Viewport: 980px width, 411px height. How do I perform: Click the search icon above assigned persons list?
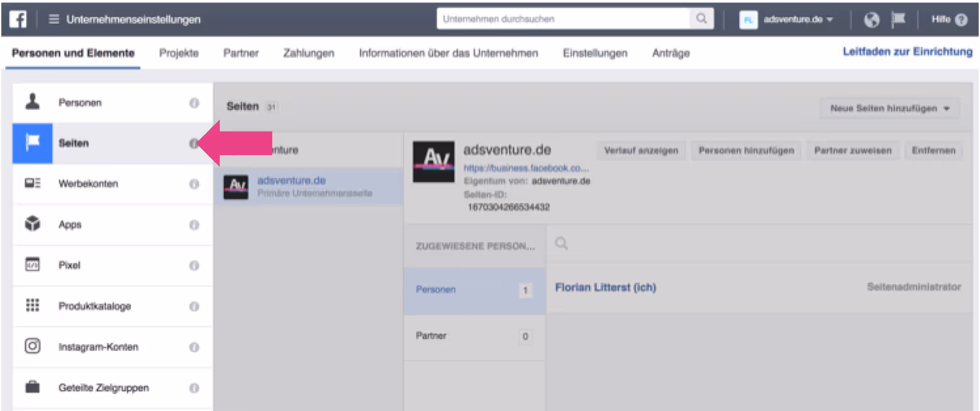[561, 243]
